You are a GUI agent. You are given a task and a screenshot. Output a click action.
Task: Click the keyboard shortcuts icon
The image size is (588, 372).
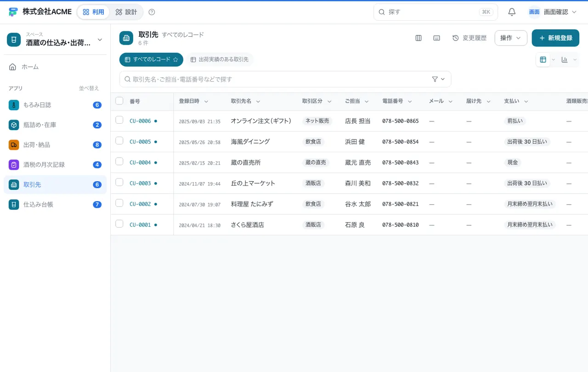[x=437, y=38]
